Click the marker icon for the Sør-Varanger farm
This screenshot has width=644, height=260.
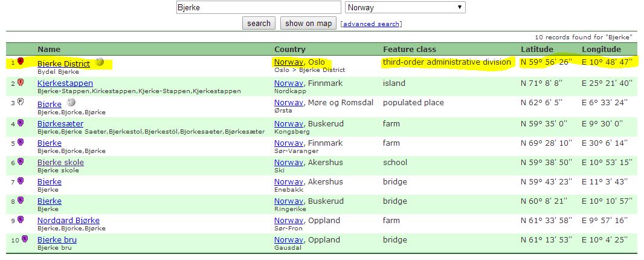click(x=21, y=142)
